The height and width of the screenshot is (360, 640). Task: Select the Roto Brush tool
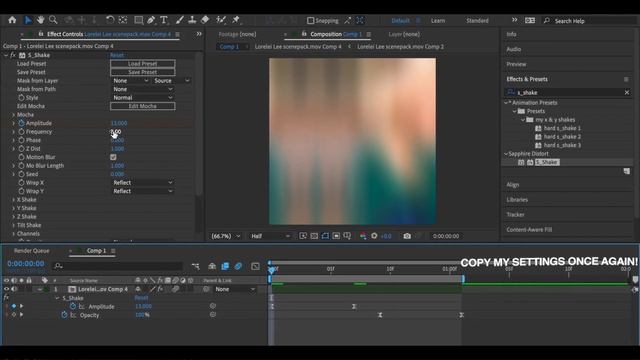pyautogui.click(x=221, y=20)
